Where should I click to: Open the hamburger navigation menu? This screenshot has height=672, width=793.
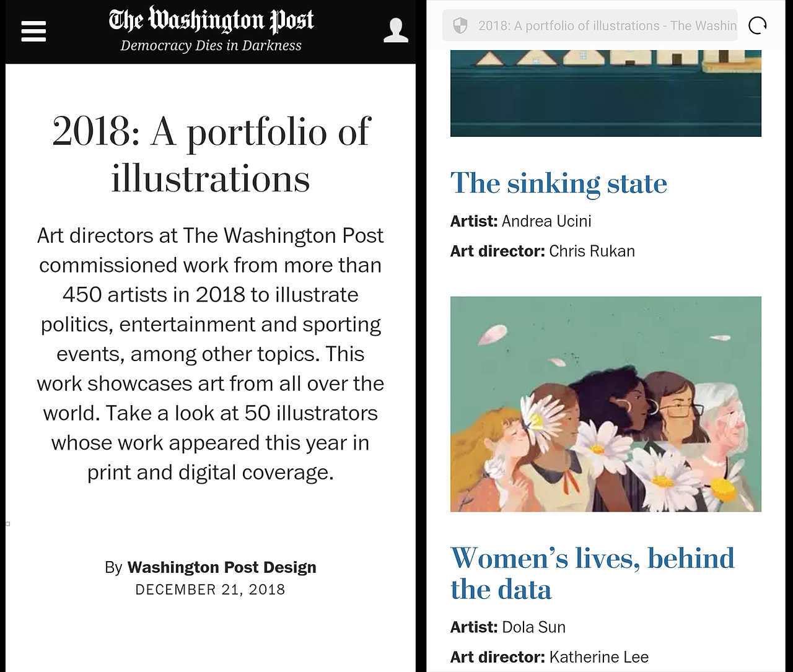(x=33, y=31)
